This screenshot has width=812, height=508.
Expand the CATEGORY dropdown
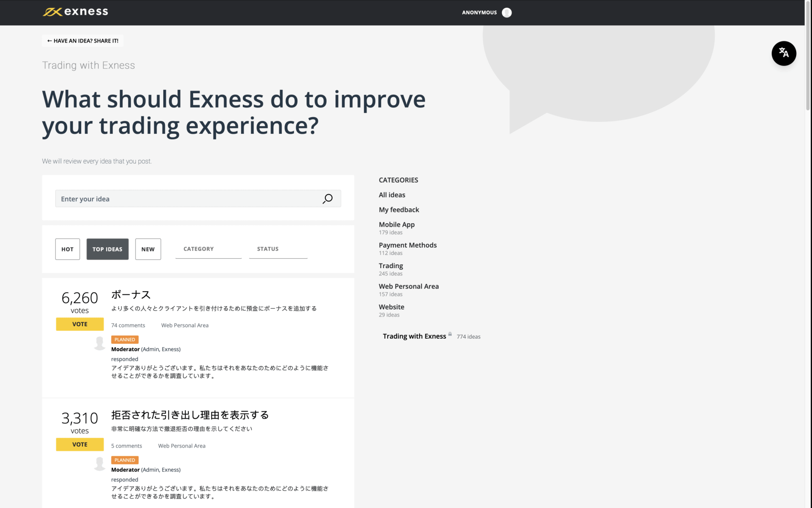pyautogui.click(x=208, y=249)
